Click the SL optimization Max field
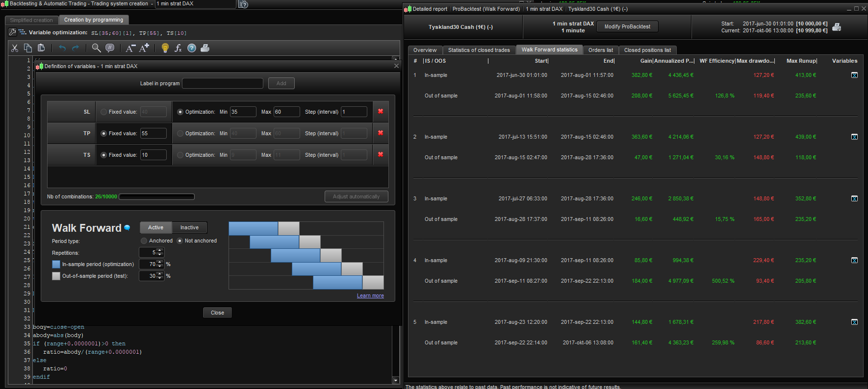The height and width of the screenshot is (389, 868). pyautogui.click(x=286, y=112)
